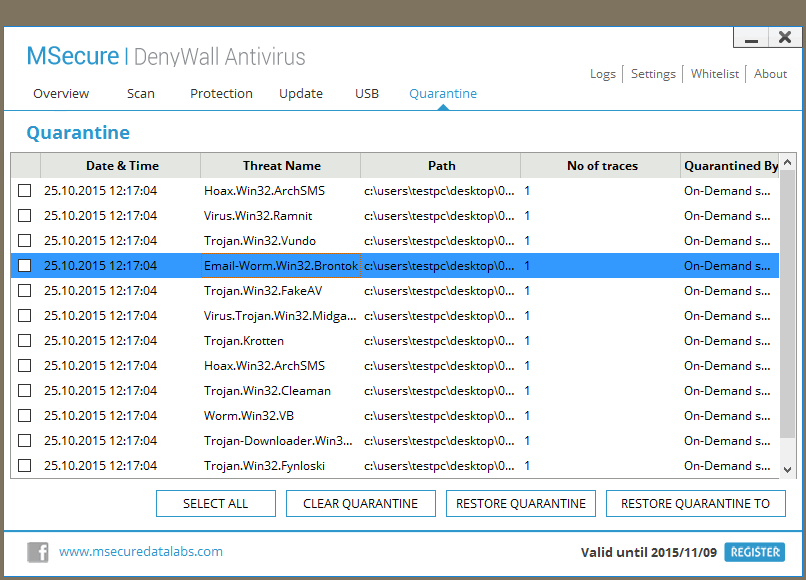The image size is (806, 580).
Task: Close the MSecure antivirus window
Action: [x=784, y=37]
